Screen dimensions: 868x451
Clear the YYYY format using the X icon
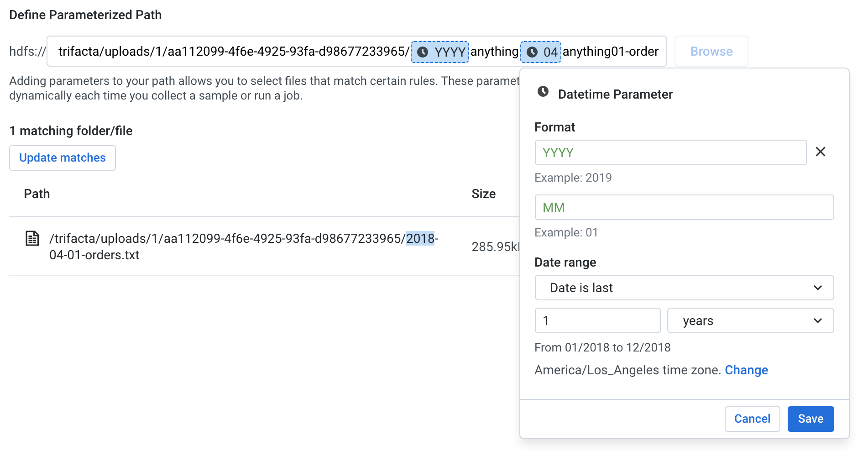821,152
